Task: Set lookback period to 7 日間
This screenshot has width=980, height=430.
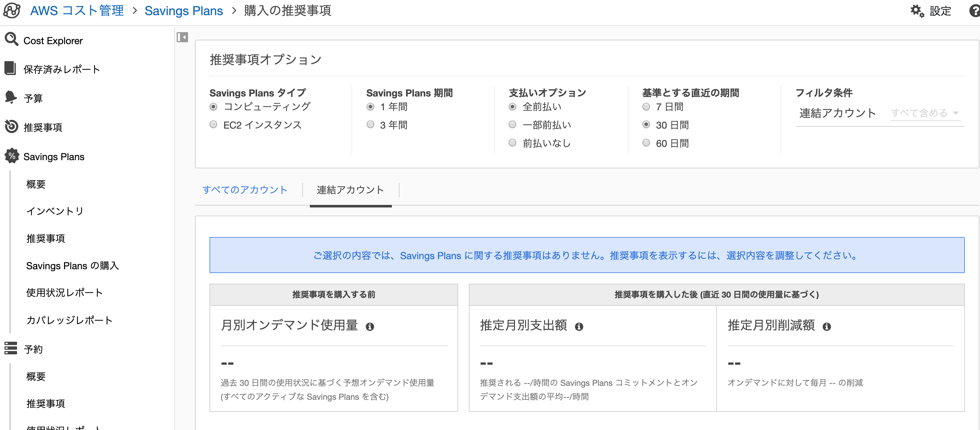Action: click(x=646, y=107)
